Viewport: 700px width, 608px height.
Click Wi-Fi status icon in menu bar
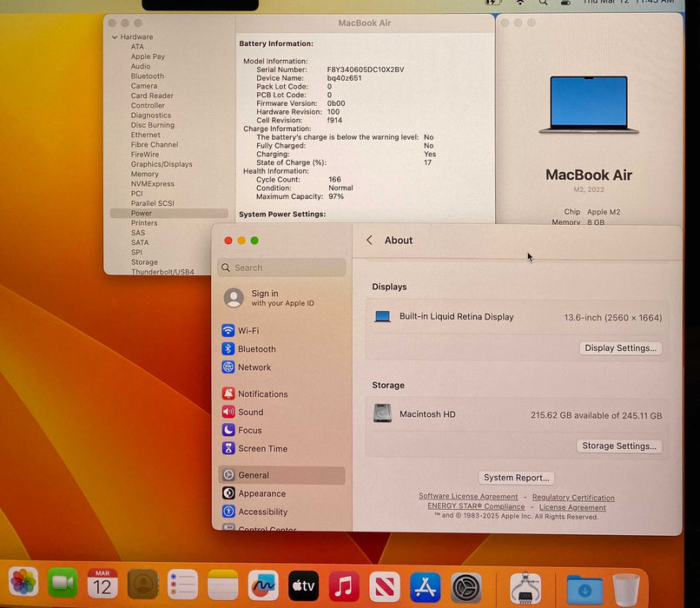520,3
